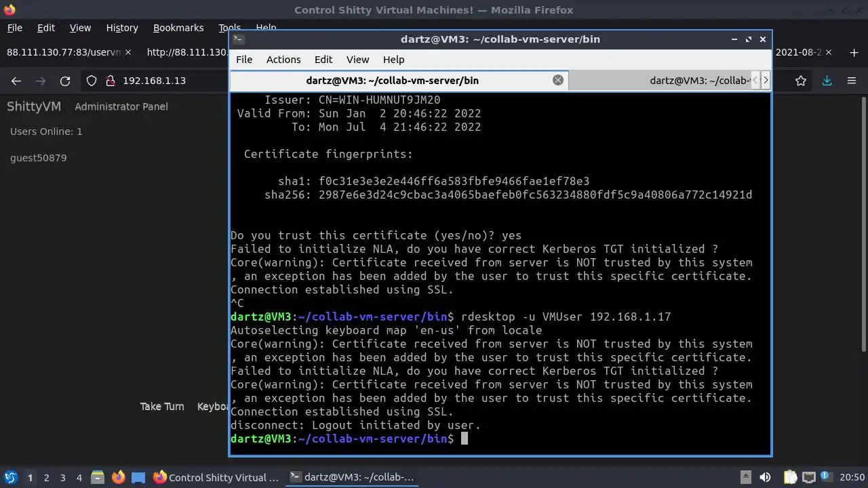Open terminal Actions menu
Screen dimensions: 868x488
point(283,60)
